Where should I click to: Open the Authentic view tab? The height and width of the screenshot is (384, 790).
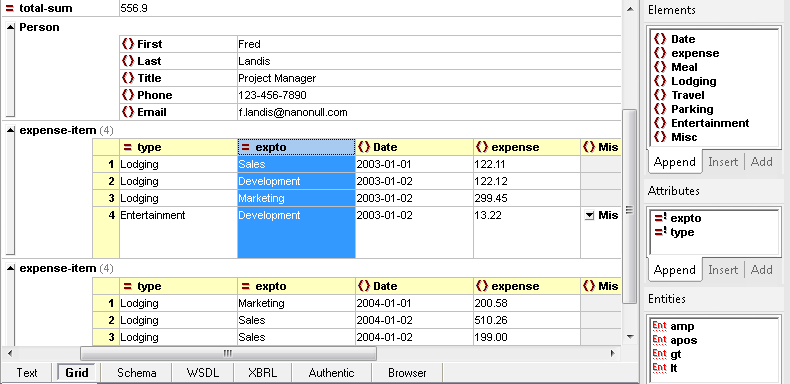click(331, 373)
